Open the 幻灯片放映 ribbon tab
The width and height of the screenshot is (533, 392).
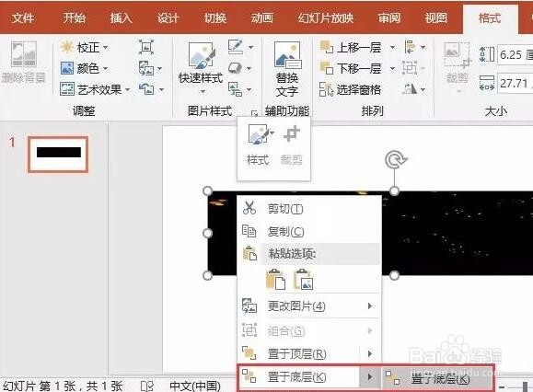coord(326,17)
